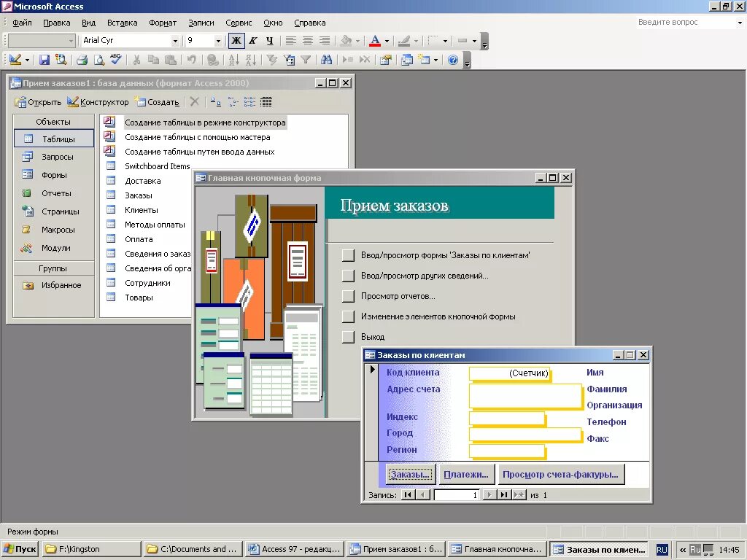Open the Properties icon in the toolbar

point(385,60)
